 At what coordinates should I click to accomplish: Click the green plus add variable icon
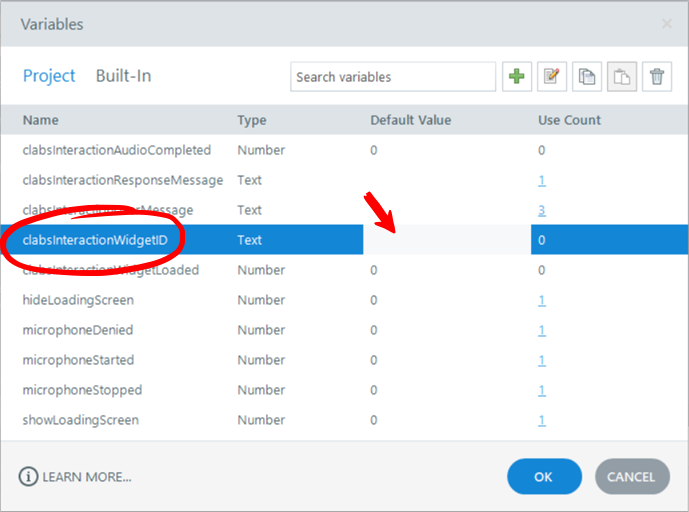pos(517,77)
